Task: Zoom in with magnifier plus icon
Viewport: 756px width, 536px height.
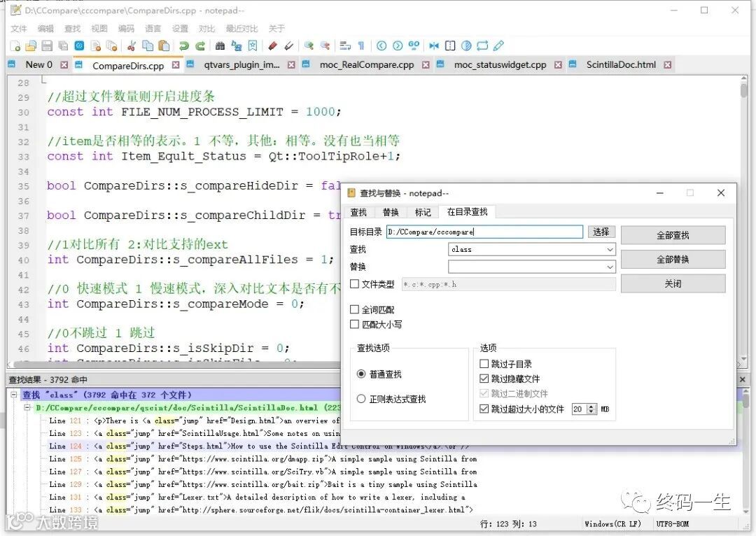Action: (309, 45)
